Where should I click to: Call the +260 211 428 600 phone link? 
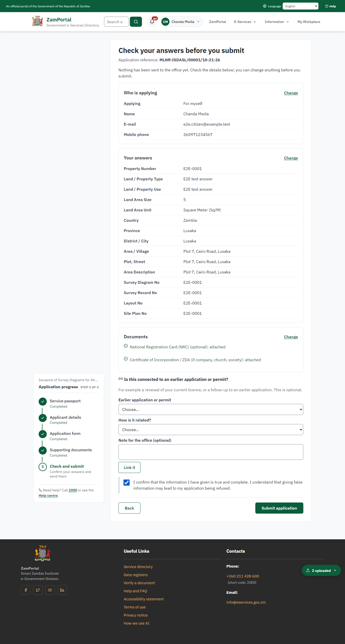pos(243,576)
